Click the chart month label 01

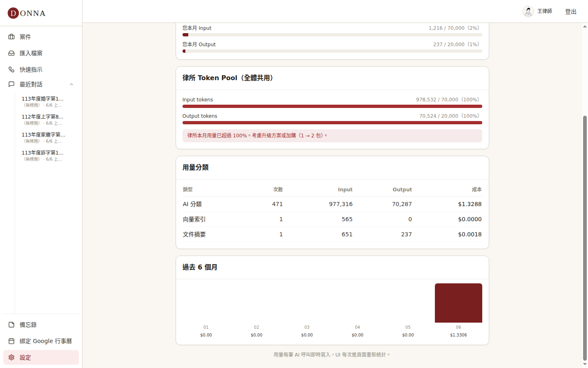tap(206, 327)
